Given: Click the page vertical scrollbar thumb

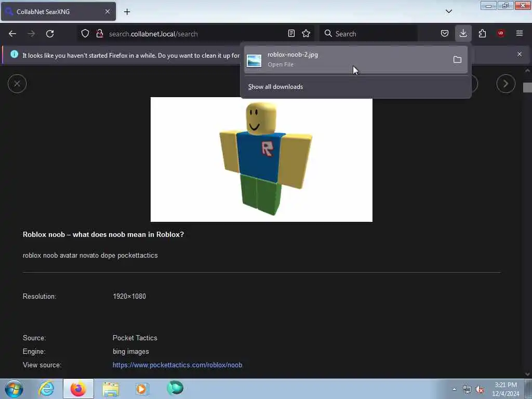Looking at the screenshot, I should click(x=527, y=87).
